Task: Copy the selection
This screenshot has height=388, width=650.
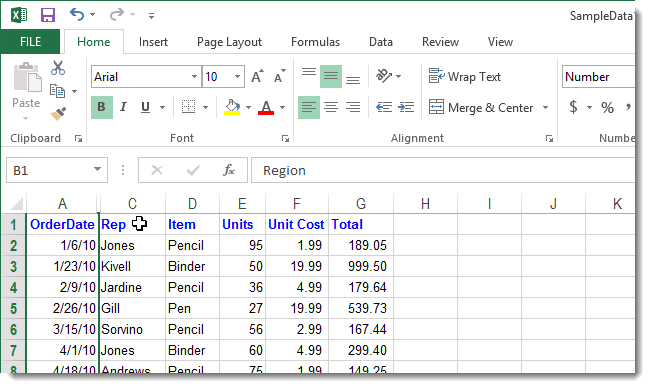Action: point(58,91)
